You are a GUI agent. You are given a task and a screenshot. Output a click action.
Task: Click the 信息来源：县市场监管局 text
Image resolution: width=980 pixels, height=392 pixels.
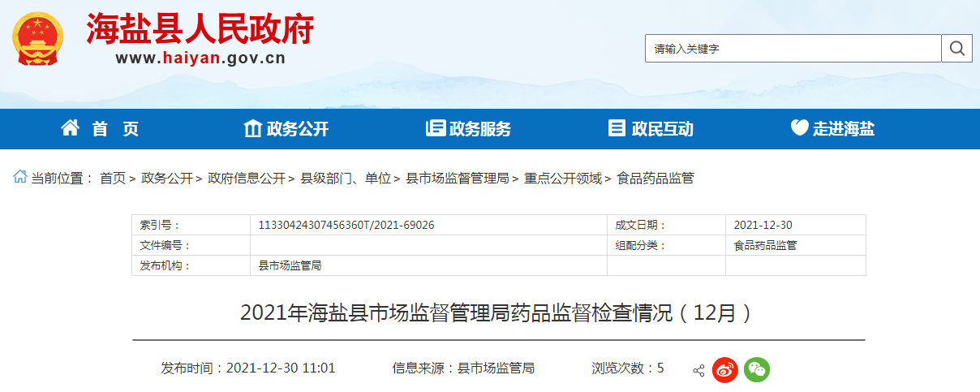[463, 368]
